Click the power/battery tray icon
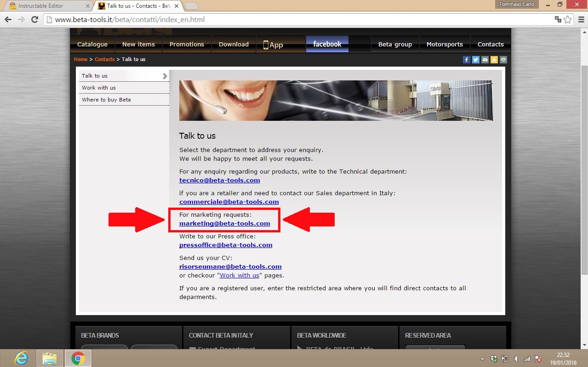This screenshot has width=588, height=367. pyautogui.click(x=505, y=359)
